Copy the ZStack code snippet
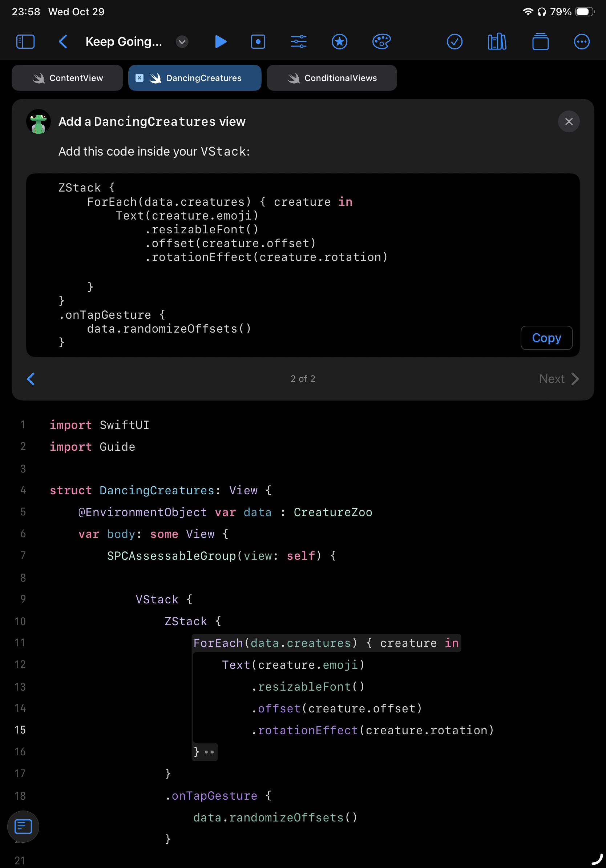 click(x=546, y=338)
